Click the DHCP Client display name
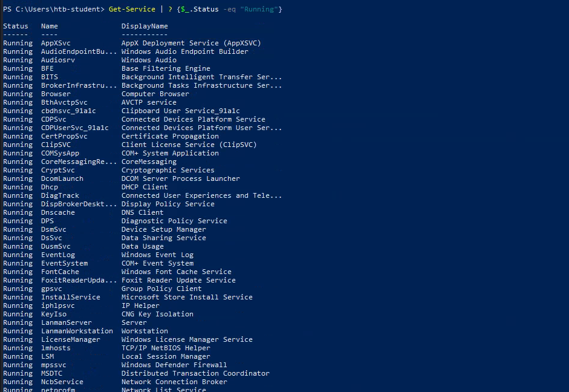This screenshot has width=569, height=392. 145,187
